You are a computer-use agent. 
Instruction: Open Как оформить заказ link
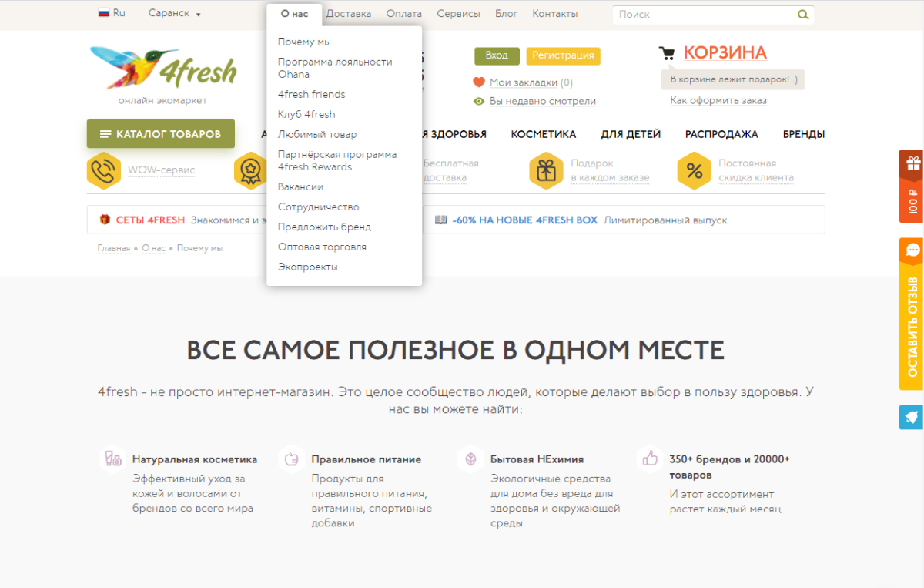click(718, 100)
